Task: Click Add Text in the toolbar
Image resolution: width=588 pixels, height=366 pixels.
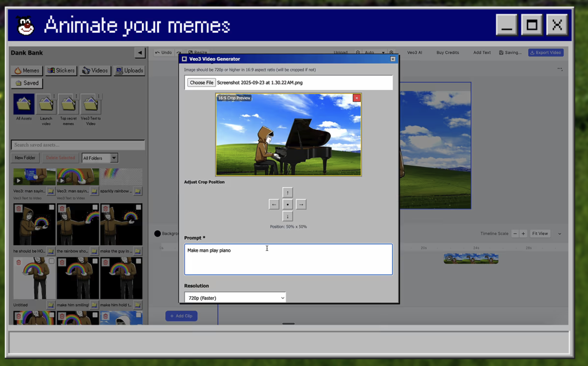Action: (x=482, y=52)
